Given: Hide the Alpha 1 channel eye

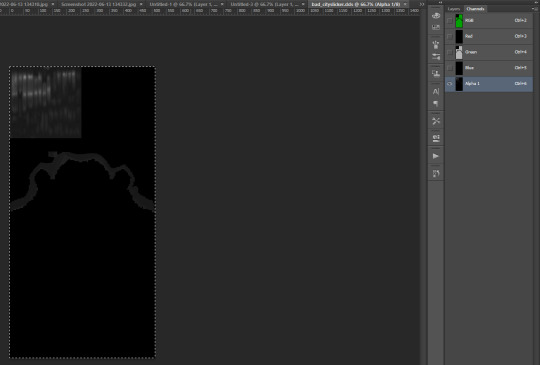Looking at the screenshot, I should [450, 84].
